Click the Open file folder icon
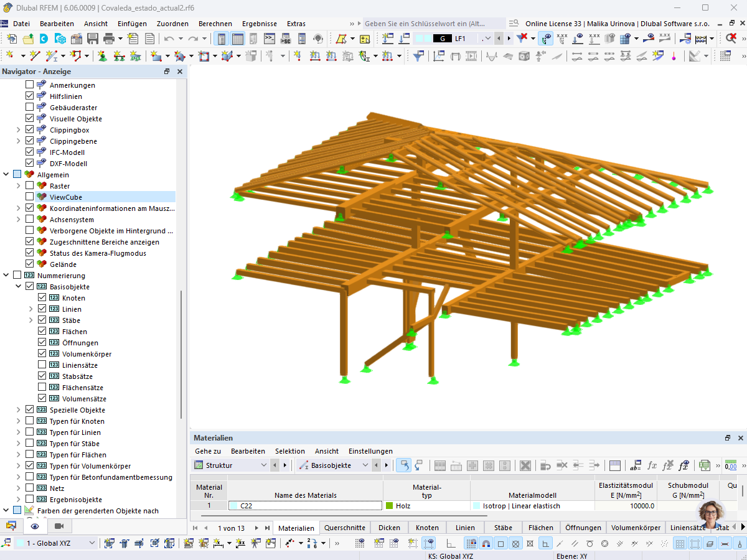 (28, 39)
